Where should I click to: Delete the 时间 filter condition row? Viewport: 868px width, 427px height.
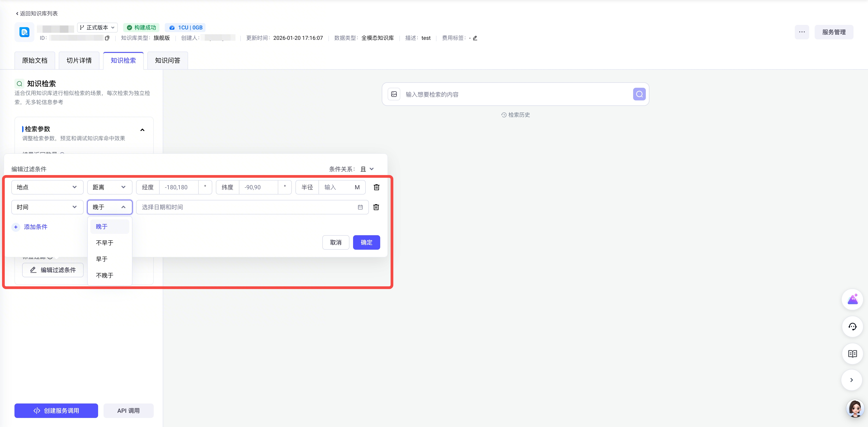(x=376, y=207)
